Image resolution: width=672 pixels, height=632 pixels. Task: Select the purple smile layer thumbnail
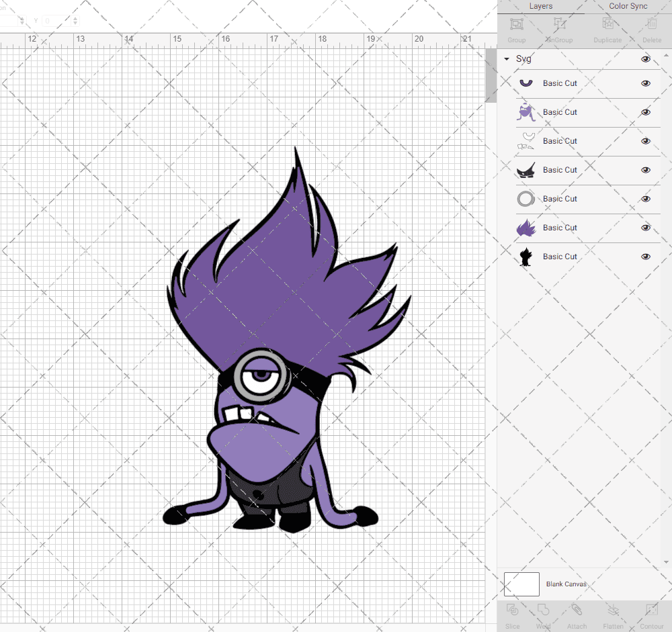[526, 83]
